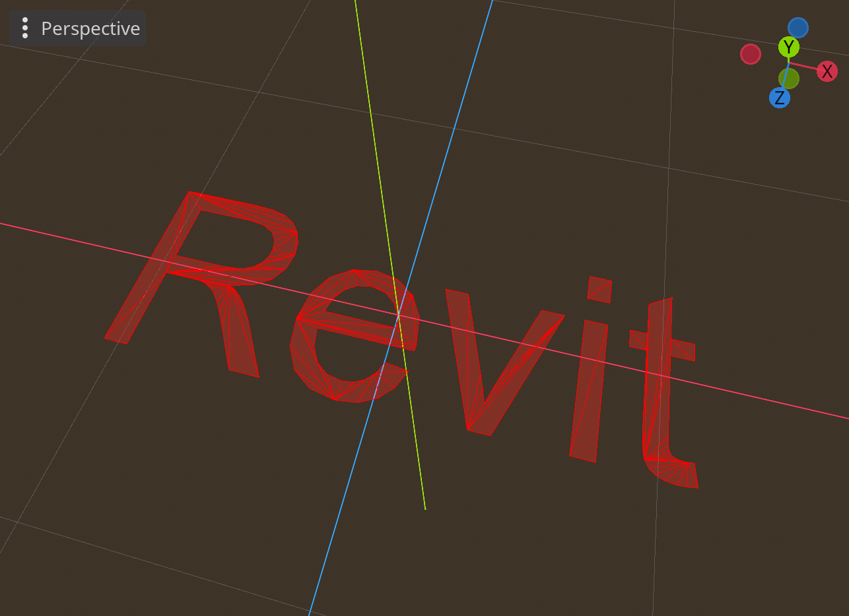
Task: Click the Y axis ball on the gizmo
Action: (788, 46)
